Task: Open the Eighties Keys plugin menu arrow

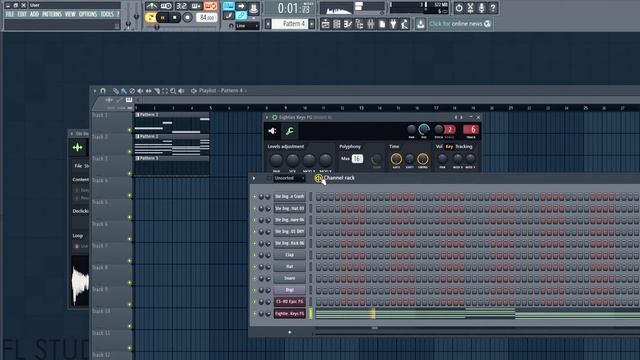Action: (267, 118)
